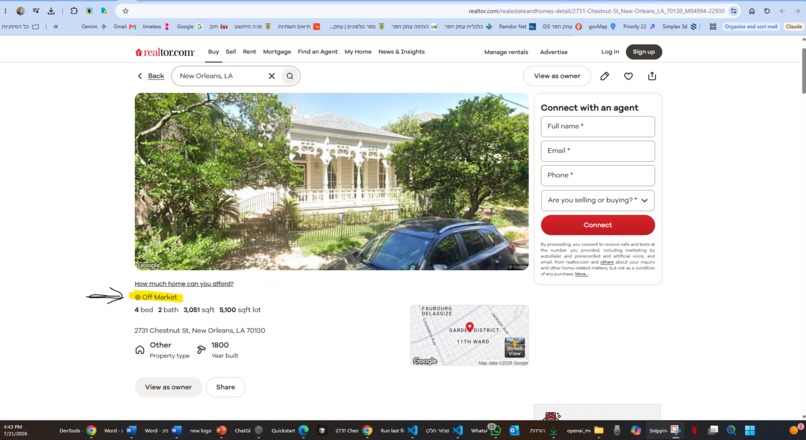Open the My Home menu
806x440 pixels.
coord(358,52)
